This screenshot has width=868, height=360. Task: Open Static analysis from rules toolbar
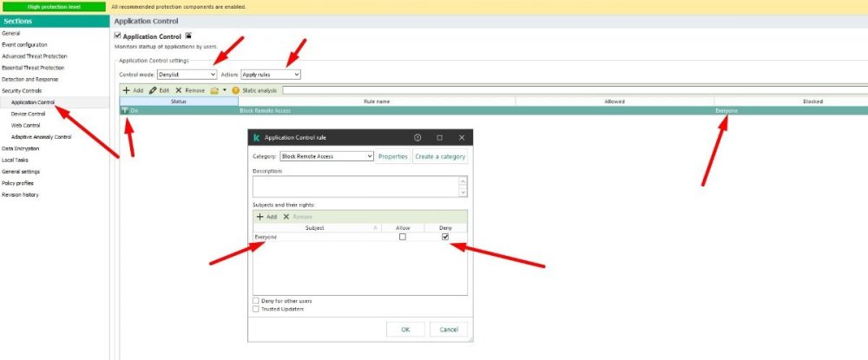[254, 90]
